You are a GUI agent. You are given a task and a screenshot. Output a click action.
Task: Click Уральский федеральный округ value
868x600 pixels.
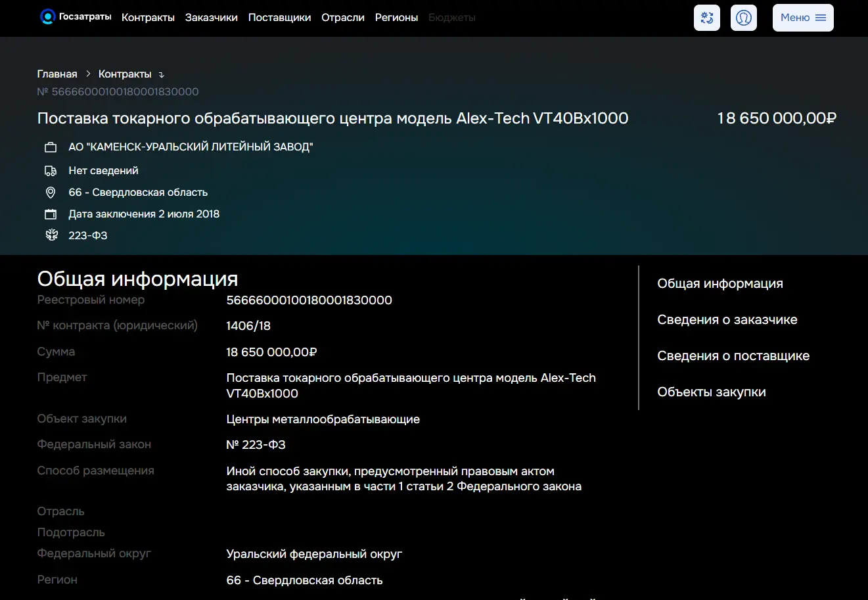pos(314,554)
